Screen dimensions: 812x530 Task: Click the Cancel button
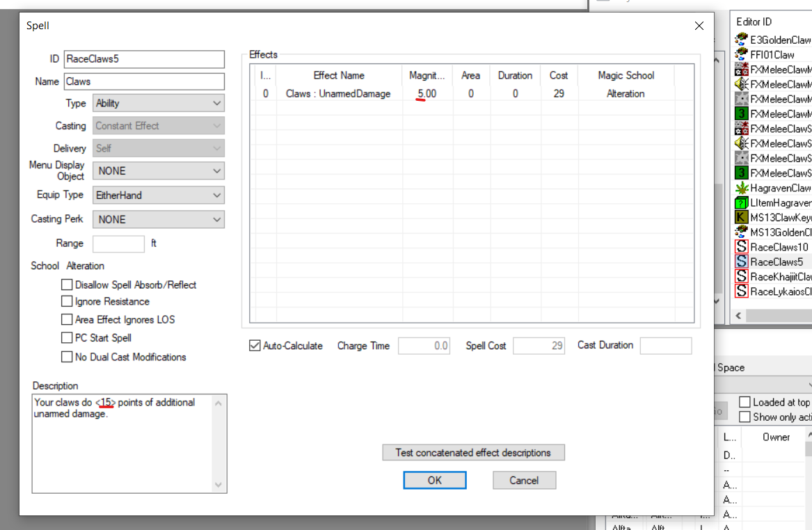[524, 481]
